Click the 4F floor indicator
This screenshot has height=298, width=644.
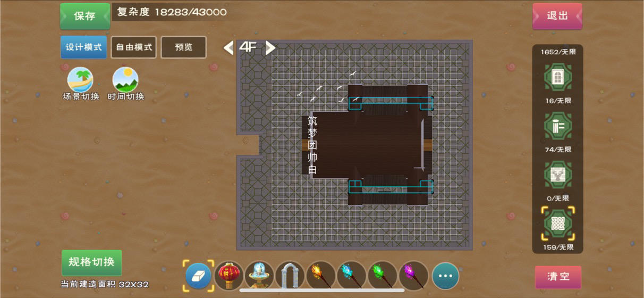point(248,47)
